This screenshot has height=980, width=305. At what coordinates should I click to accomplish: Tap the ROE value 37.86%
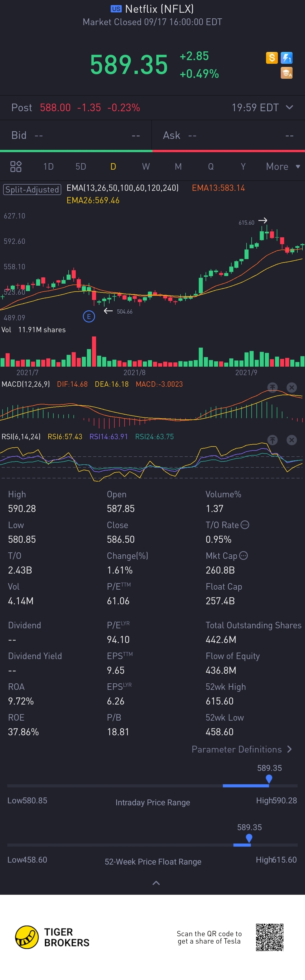(x=23, y=732)
